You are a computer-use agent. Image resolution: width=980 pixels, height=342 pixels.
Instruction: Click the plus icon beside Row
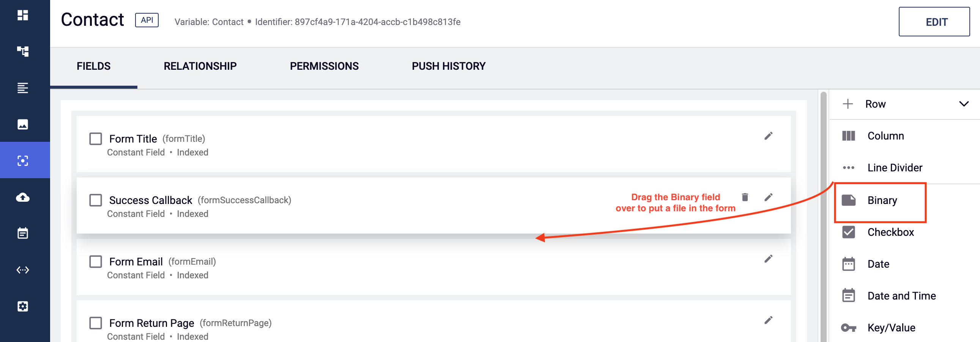coord(848,104)
